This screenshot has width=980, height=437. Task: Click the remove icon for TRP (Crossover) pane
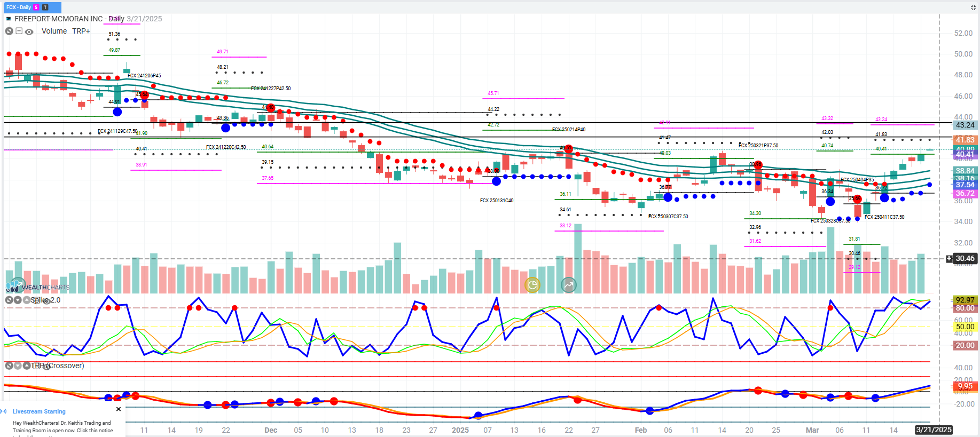[9, 366]
